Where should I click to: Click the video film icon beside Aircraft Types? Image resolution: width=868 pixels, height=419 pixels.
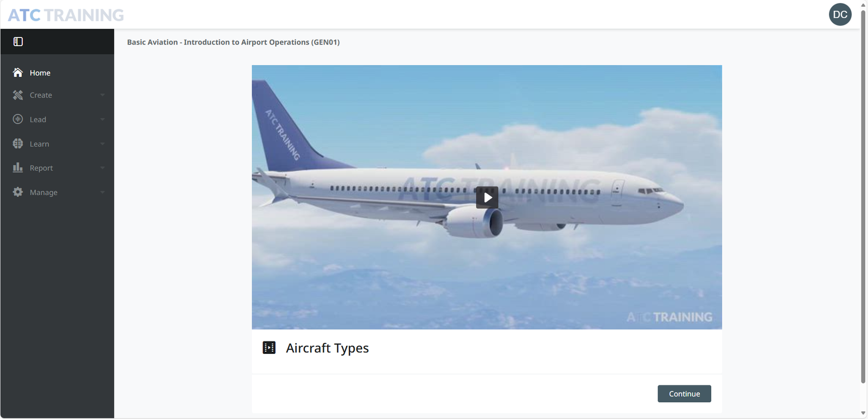269,347
